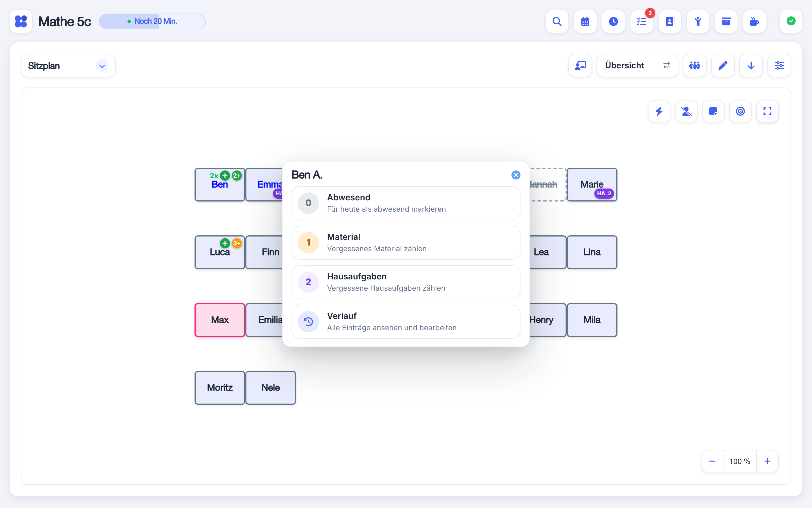
Task: Click the pencil edit icon
Action: (x=723, y=65)
